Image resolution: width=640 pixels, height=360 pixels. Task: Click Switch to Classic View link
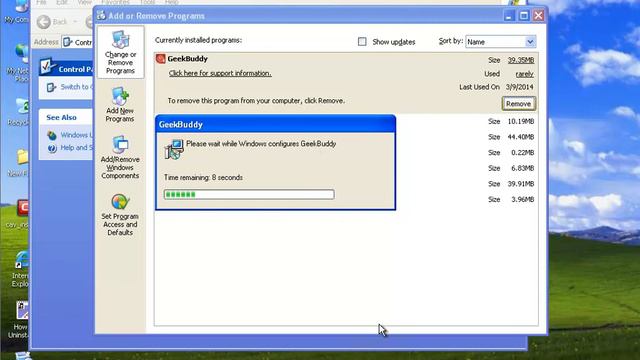(77, 87)
